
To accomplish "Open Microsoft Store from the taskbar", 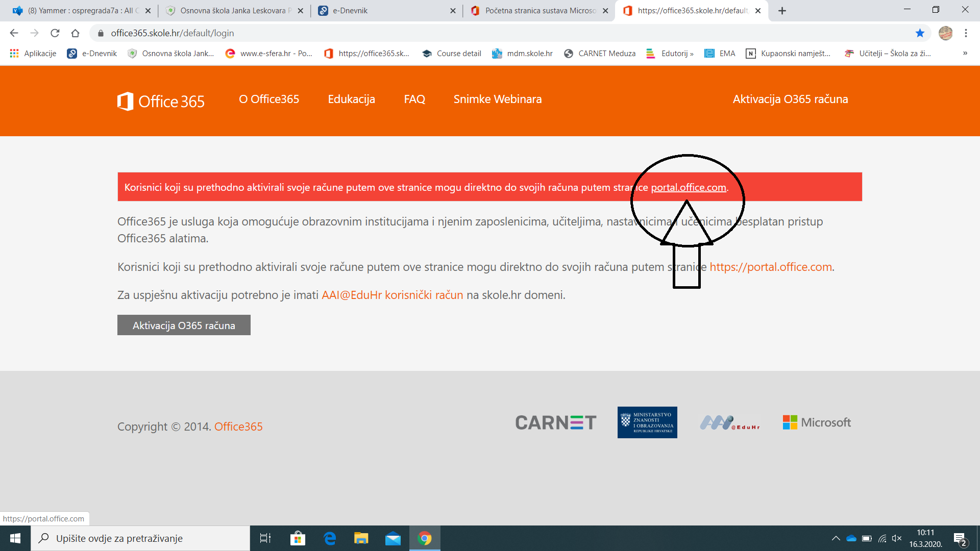I will 298,538.
